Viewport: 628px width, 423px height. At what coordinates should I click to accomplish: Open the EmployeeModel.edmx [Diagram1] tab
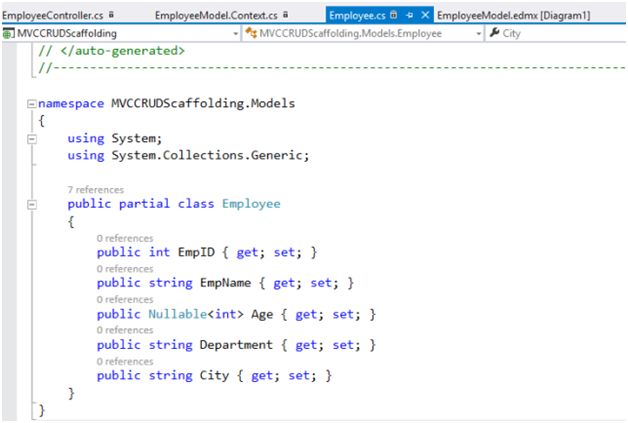514,15
